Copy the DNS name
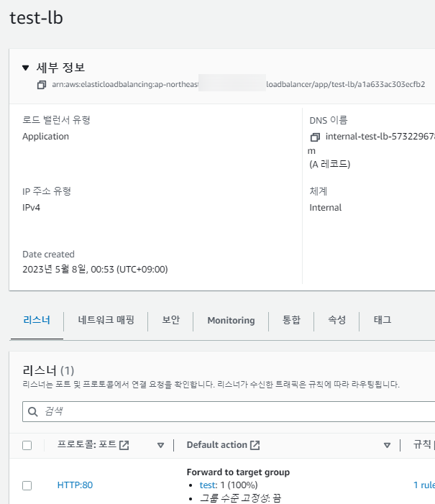The width and height of the screenshot is (435, 504). point(315,137)
